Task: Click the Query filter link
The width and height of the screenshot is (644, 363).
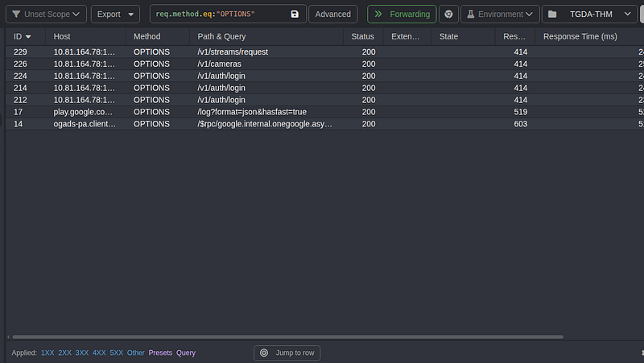Action: pyautogui.click(x=186, y=353)
